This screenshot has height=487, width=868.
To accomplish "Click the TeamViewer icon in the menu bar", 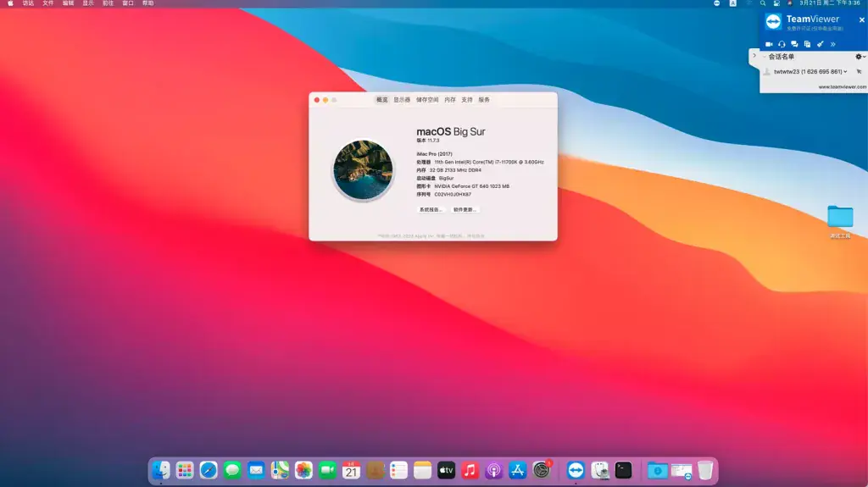I will click(717, 3).
